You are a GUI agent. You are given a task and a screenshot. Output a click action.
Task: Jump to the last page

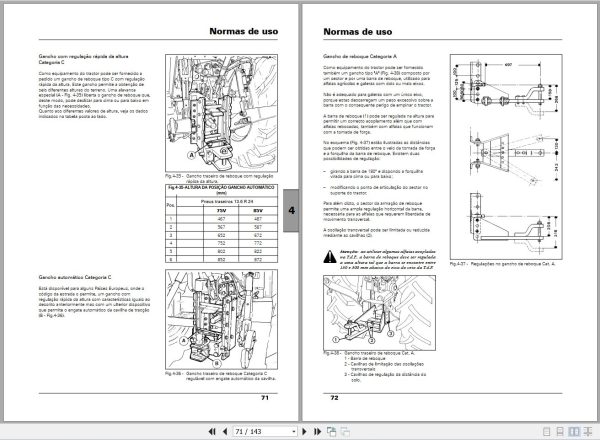tap(317, 432)
